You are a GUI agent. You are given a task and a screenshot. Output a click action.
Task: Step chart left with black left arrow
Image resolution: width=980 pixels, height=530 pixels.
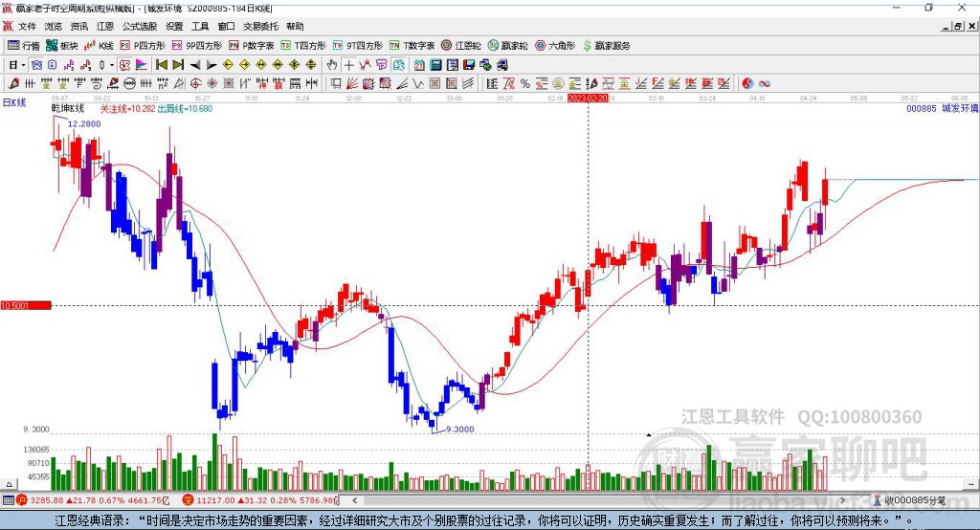tap(195, 65)
